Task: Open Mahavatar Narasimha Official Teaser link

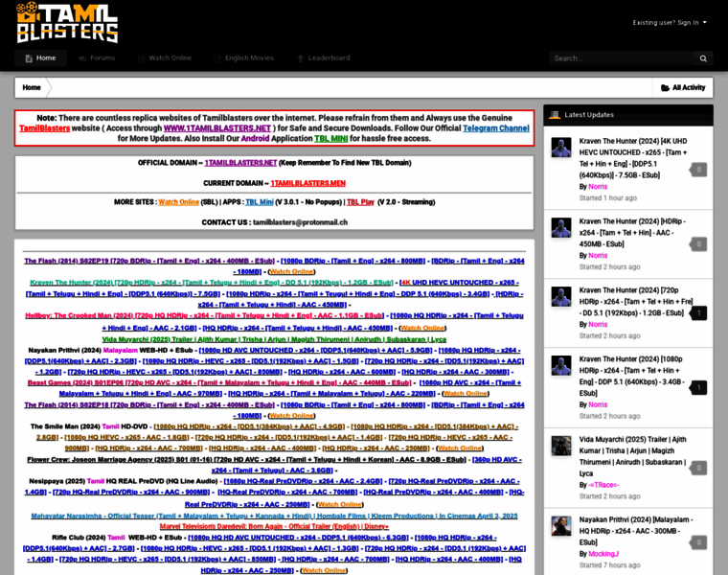Action: click(274, 516)
